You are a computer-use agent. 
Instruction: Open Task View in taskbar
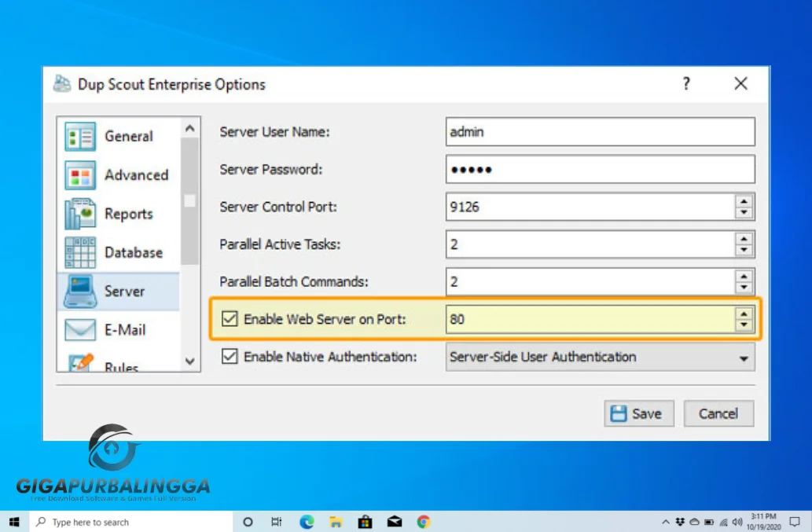pyautogui.click(x=277, y=522)
